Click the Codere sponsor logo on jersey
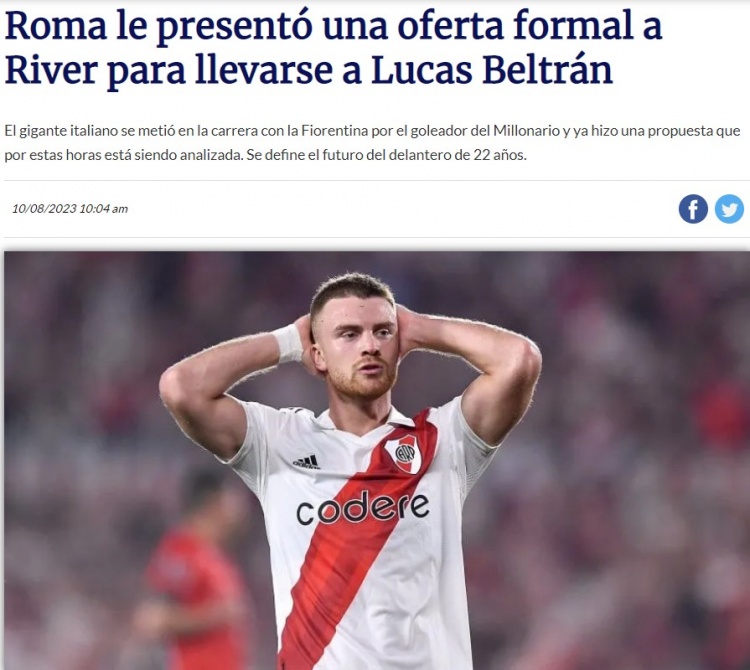 click(x=363, y=508)
